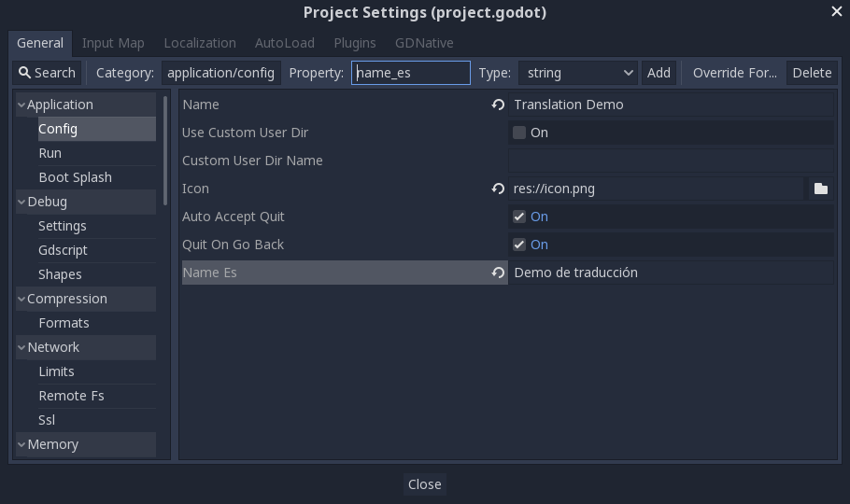Click the Search magnifier button

point(47,73)
